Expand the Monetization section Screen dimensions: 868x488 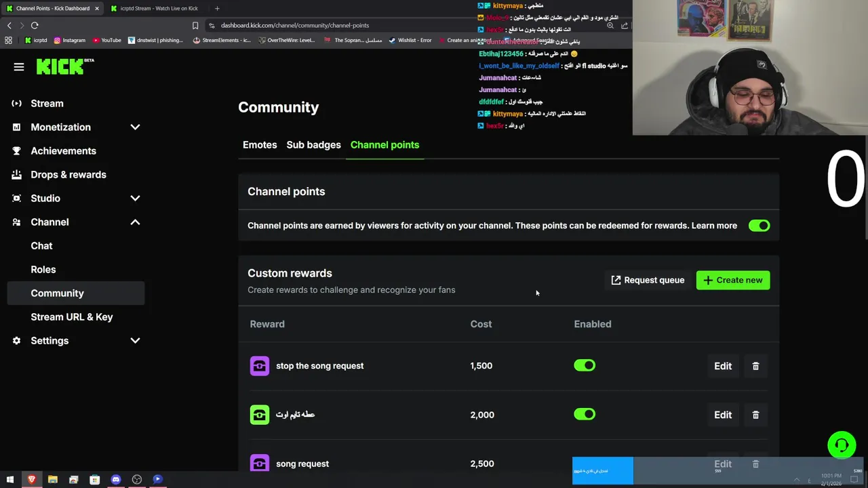point(135,127)
